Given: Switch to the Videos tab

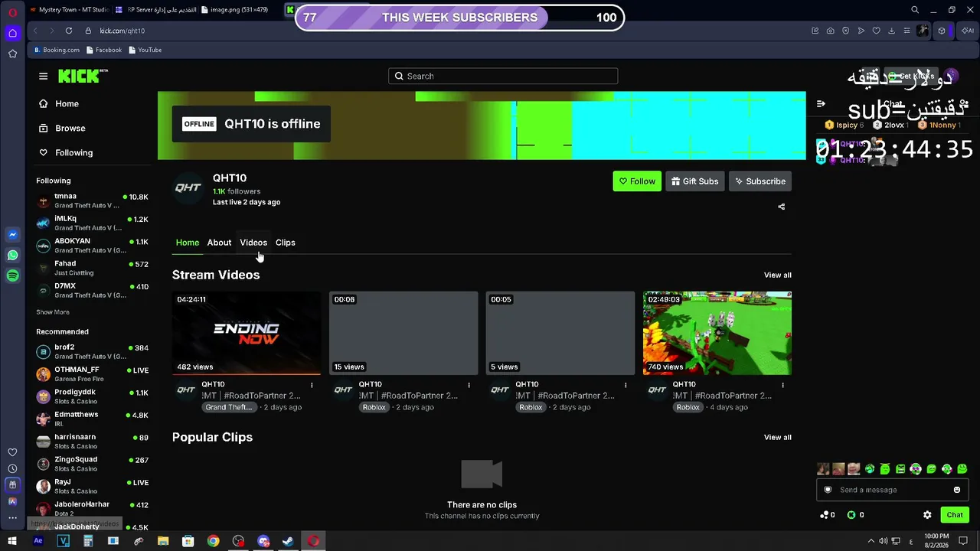Looking at the screenshot, I should click(x=253, y=243).
